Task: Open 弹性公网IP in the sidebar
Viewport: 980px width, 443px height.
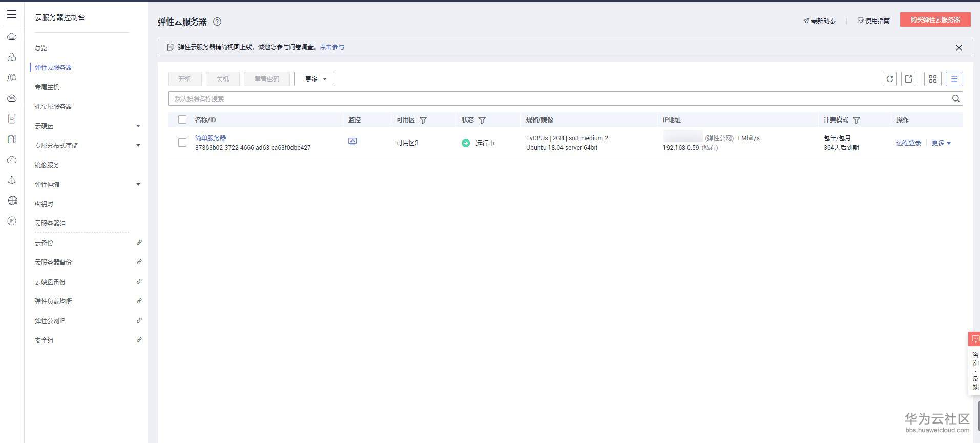Action: pyautogui.click(x=50, y=320)
